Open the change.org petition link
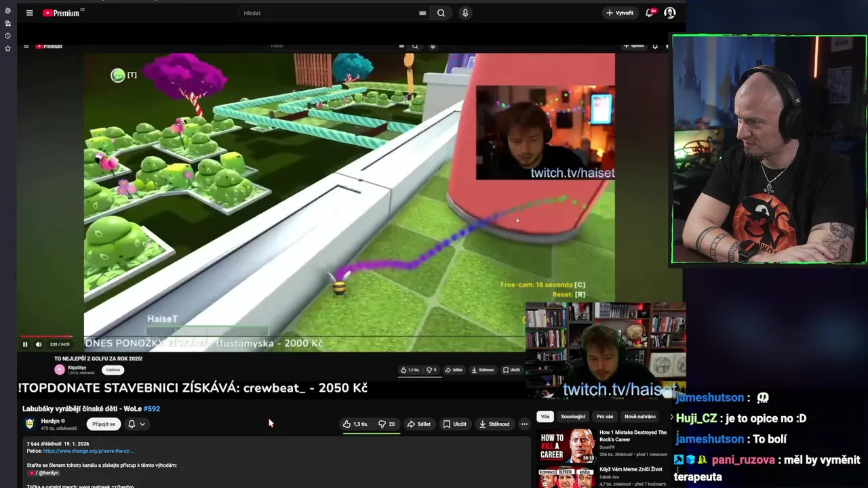The image size is (868, 488). tap(88, 451)
